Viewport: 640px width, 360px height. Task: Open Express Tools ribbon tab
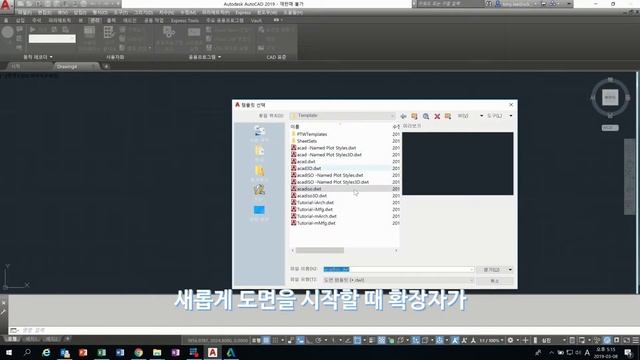tap(185, 20)
